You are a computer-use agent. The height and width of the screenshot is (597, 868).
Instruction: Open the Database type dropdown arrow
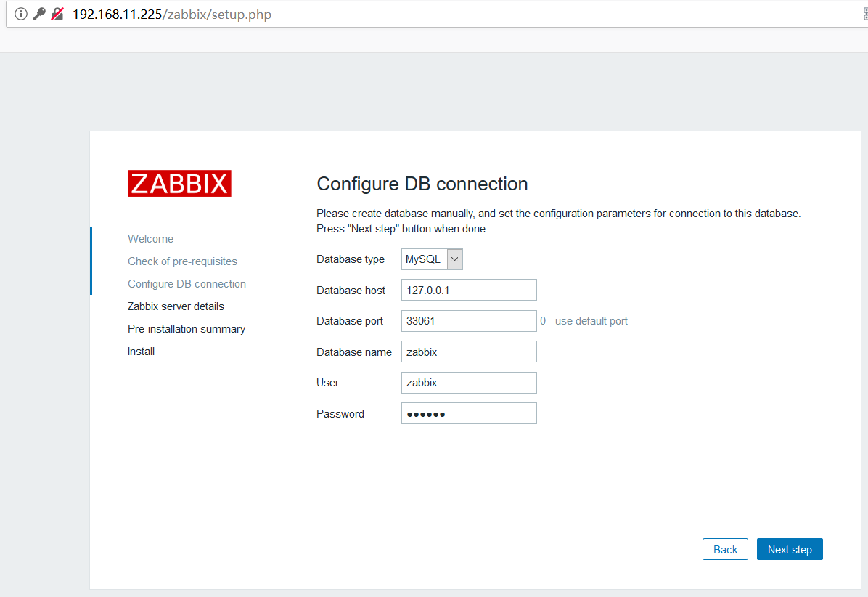tap(454, 259)
